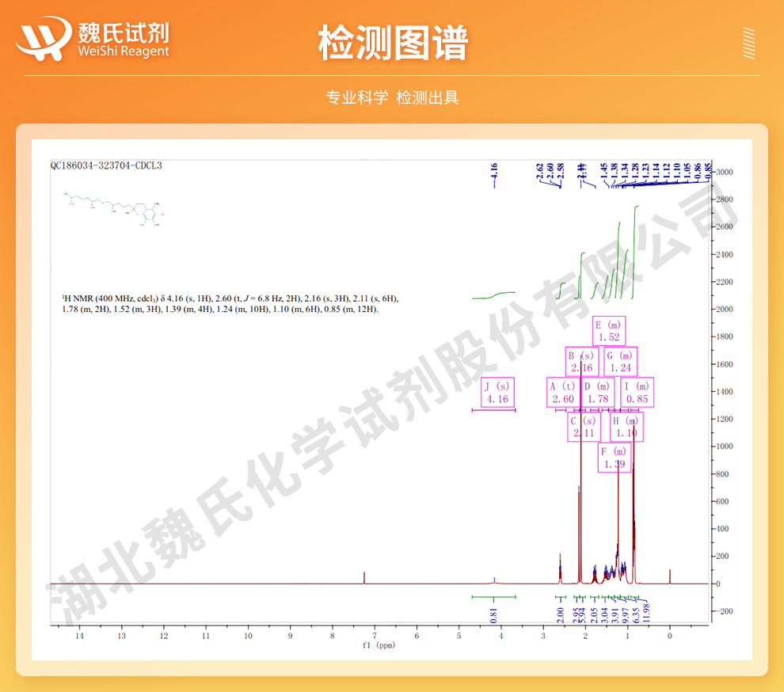Click the 检测图谱 page title
Viewport: 784px width, 692px height.
pos(392,42)
